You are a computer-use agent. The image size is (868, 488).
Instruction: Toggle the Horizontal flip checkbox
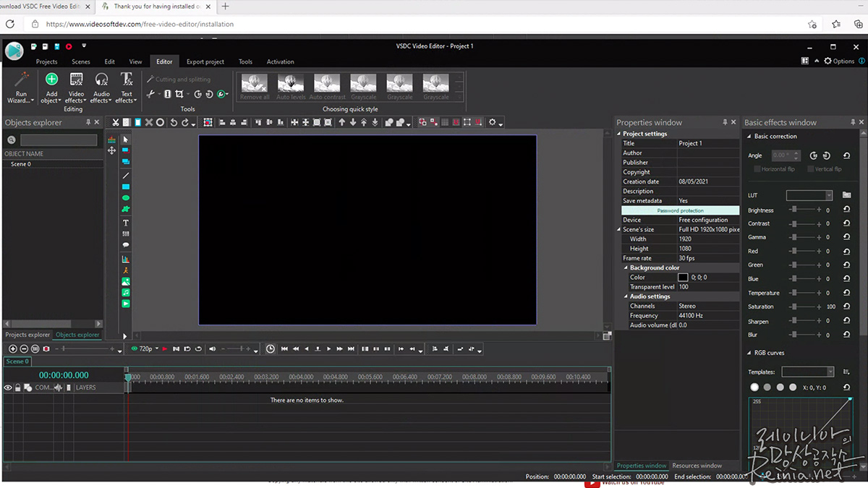(x=757, y=169)
